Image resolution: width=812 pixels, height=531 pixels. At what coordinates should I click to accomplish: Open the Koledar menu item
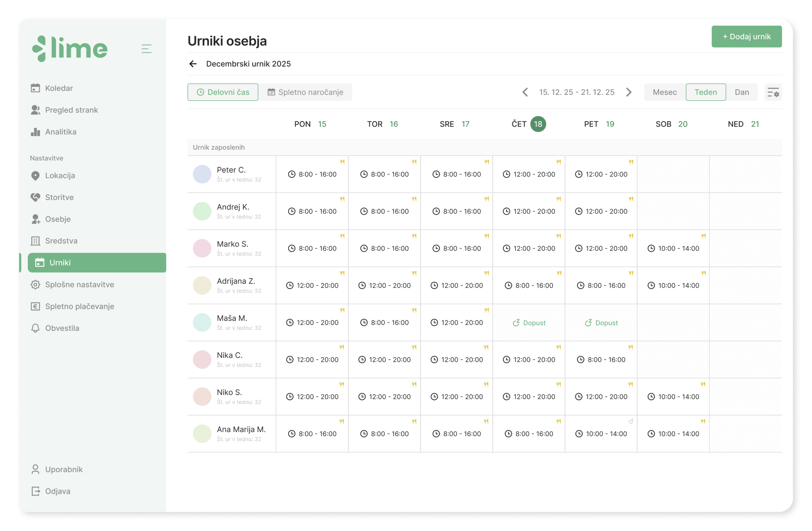[x=59, y=88]
